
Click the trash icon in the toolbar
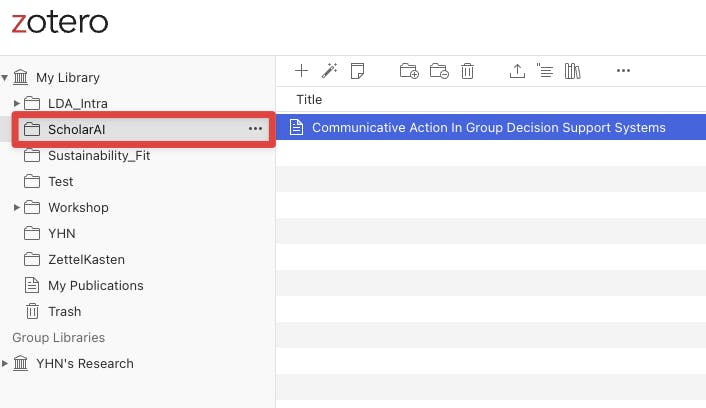pyautogui.click(x=467, y=71)
